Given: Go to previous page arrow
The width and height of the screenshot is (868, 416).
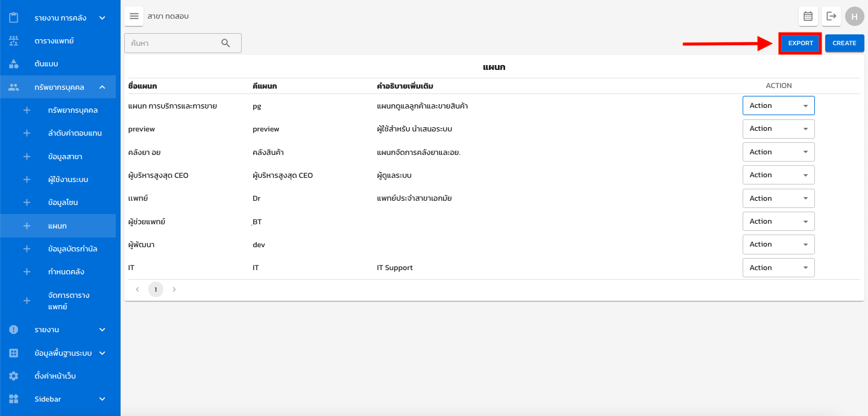Looking at the screenshot, I should point(137,289).
